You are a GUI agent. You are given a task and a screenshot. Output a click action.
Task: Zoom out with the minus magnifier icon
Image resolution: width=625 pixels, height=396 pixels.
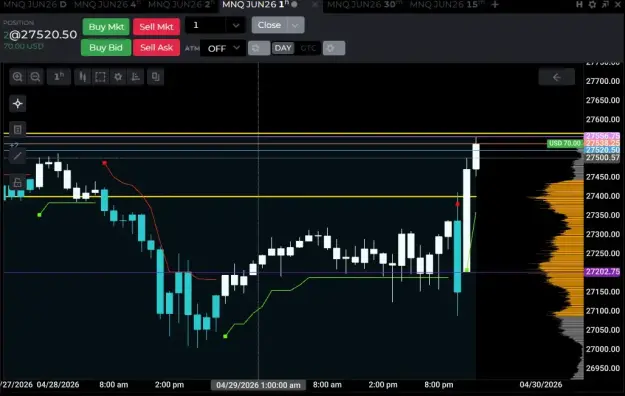coord(35,77)
